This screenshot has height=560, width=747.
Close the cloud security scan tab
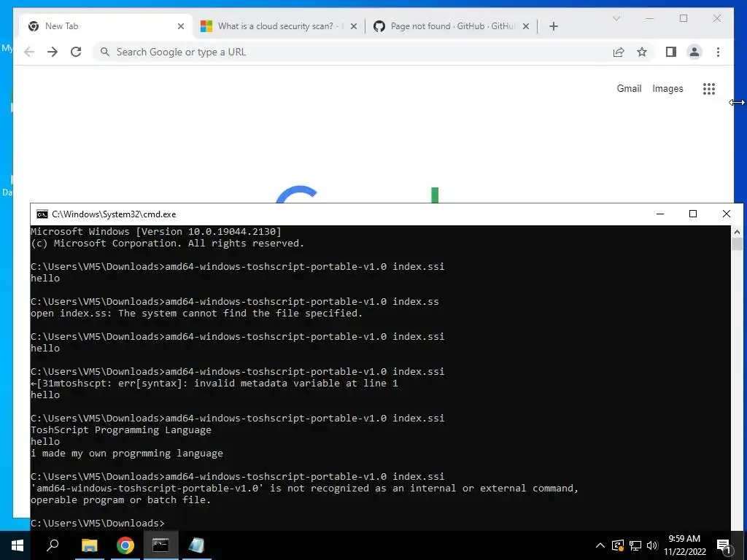(x=354, y=26)
